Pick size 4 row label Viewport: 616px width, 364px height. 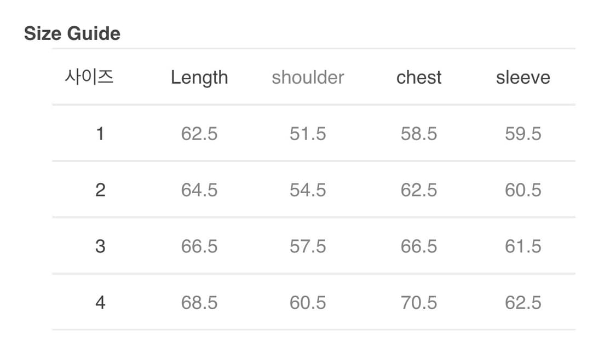pyautogui.click(x=100, y=303)
